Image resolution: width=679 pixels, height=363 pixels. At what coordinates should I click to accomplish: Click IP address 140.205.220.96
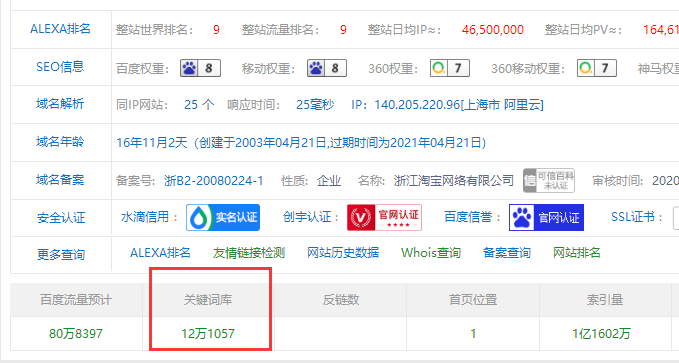pyautogui.click(x=417, y=105)
